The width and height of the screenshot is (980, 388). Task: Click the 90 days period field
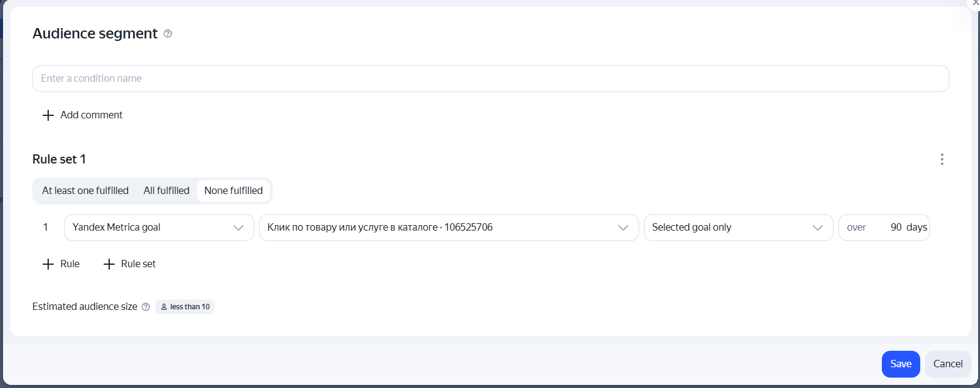[x=884, y=228]
